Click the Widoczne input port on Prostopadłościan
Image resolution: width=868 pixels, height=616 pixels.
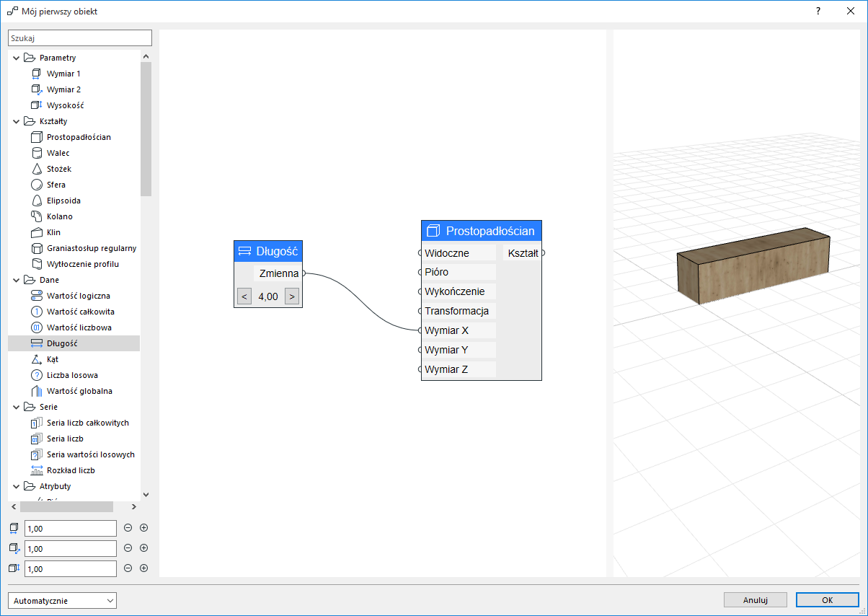click(x=420, y=253)
